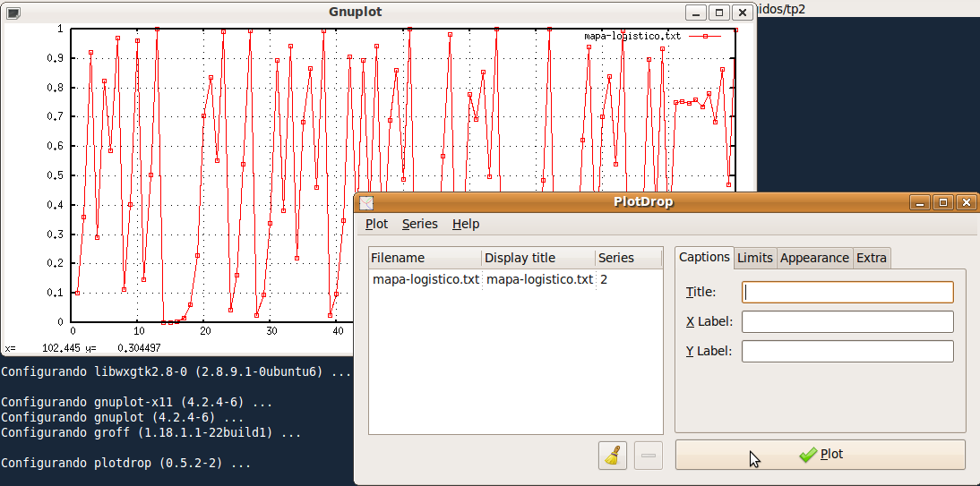980x486 pixels.
Task: Click the terminal line Configurando gnuplot-x11 (4.2.4-6)
Action: pyautogui.click(x=136, y=402)
